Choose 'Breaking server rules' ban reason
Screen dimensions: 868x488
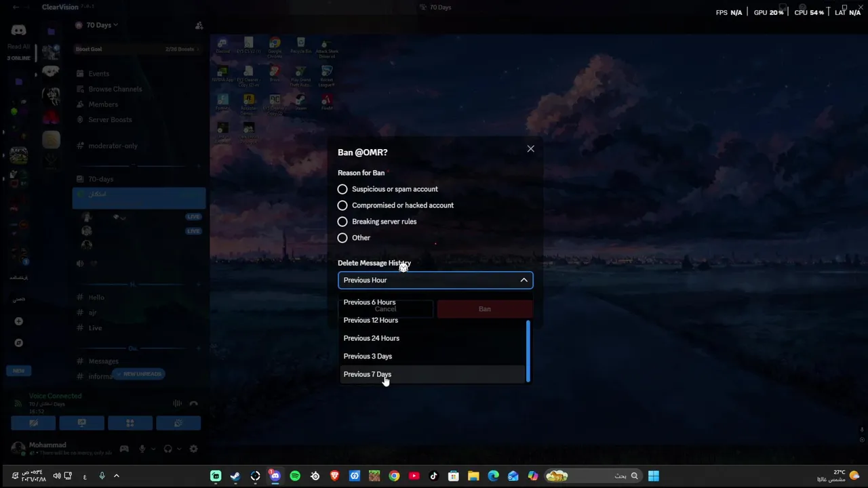tap(378, 222)
